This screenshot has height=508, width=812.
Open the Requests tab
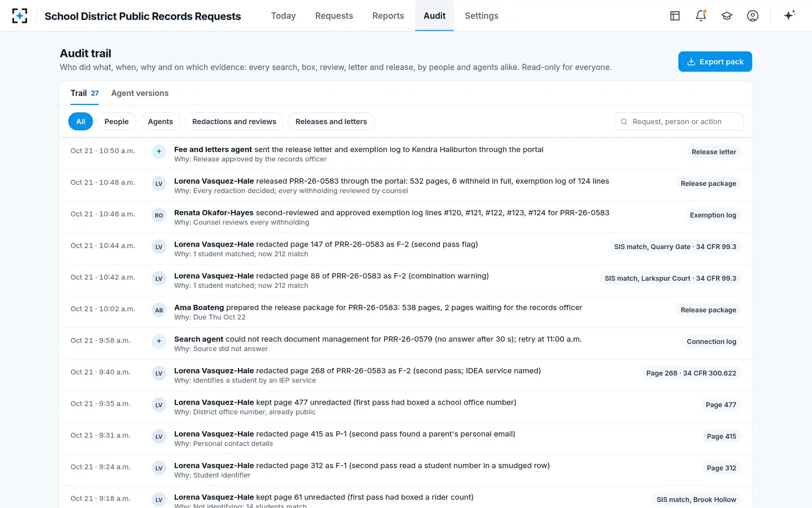coord(334,16)
